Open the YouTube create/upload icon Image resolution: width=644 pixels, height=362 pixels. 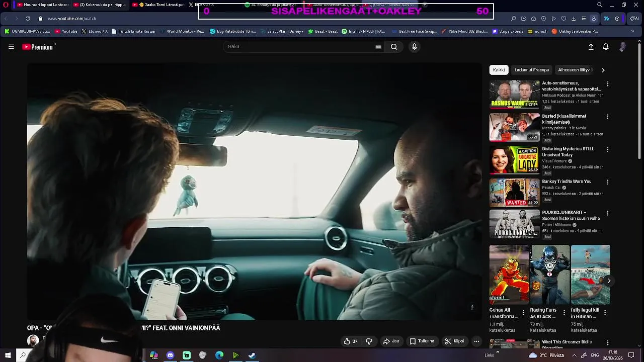pyautogui.click(x=591, y=47)
